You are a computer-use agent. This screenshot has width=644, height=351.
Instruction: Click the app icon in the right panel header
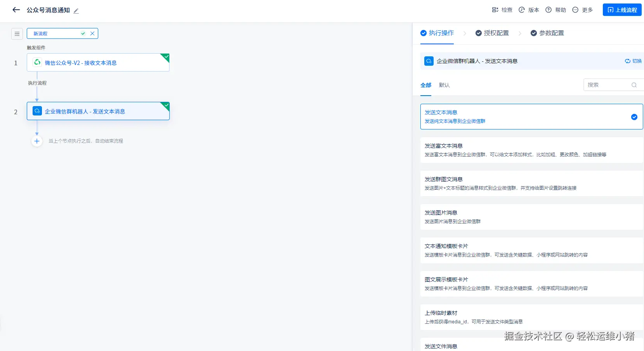pos(429,61)
